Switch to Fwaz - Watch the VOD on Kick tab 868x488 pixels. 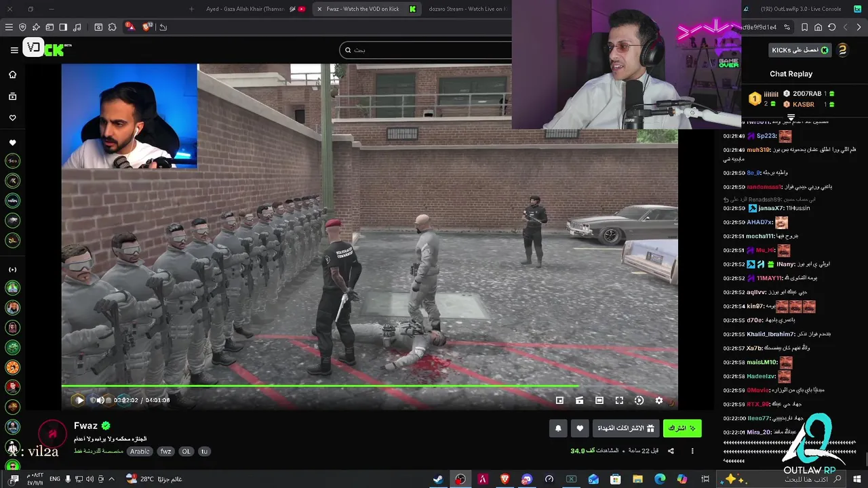[x=366, y=9]
